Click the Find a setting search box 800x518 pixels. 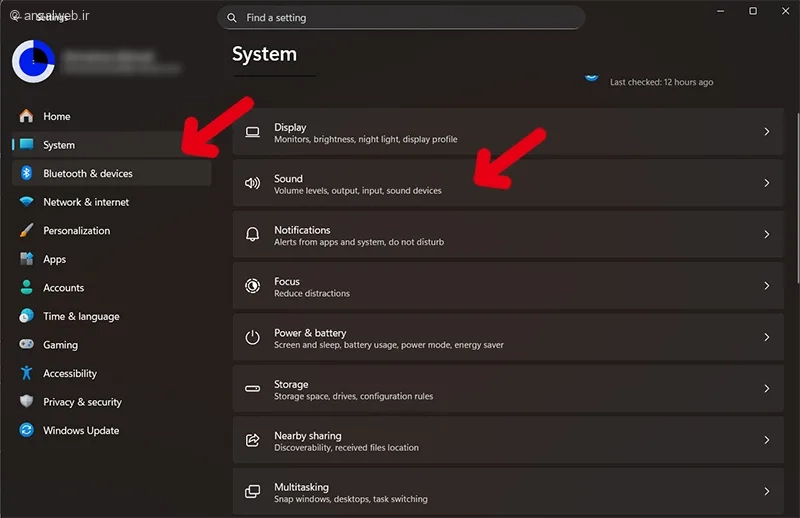click(x=401, y=18)
